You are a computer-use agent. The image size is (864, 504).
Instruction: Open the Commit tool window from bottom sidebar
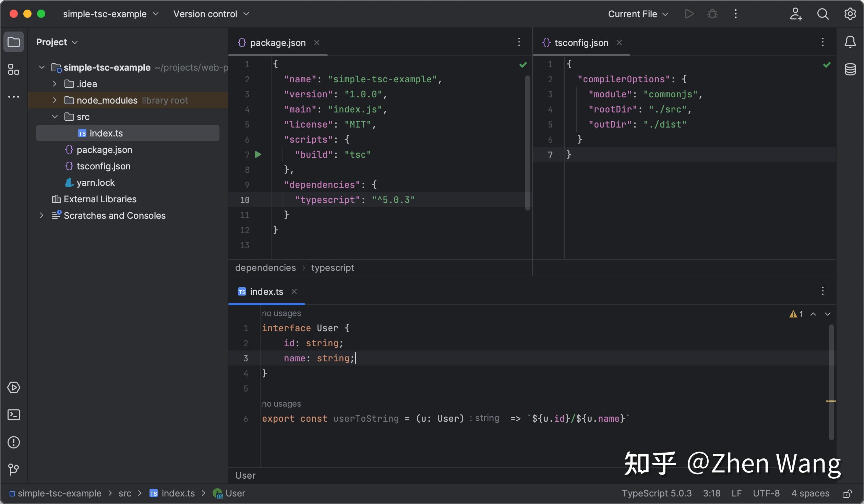[x=14, y=469]
